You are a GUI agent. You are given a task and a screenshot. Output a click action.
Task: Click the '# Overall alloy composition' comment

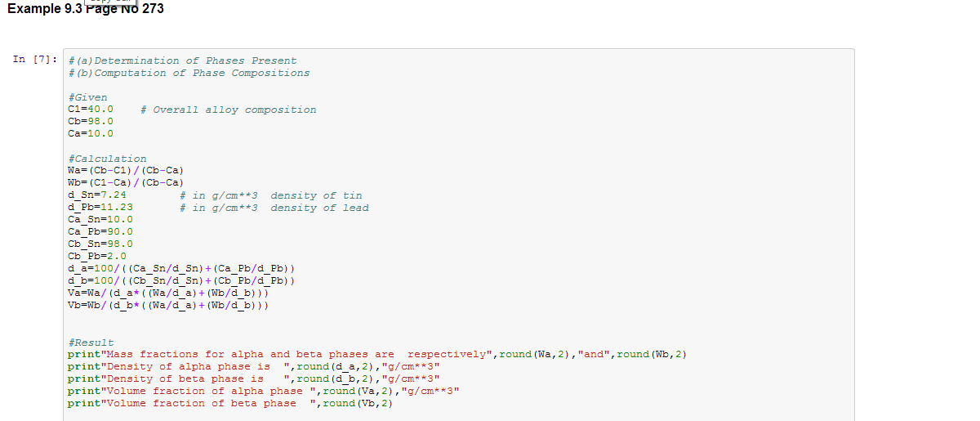[228, 110]
